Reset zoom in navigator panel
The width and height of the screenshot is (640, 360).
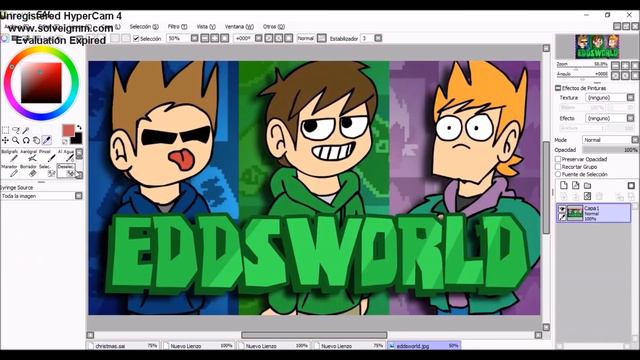[x=635, y=65]
